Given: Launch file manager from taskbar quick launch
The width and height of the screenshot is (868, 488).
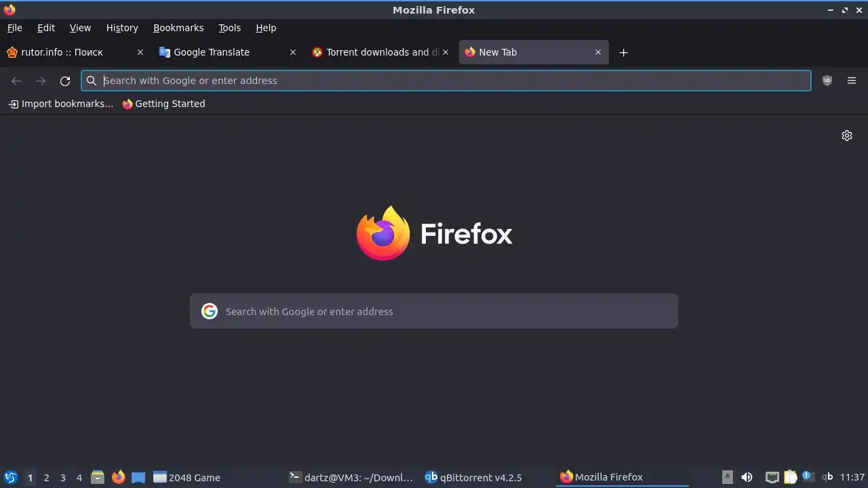Looking at the screenshot, I should [98, 477].
